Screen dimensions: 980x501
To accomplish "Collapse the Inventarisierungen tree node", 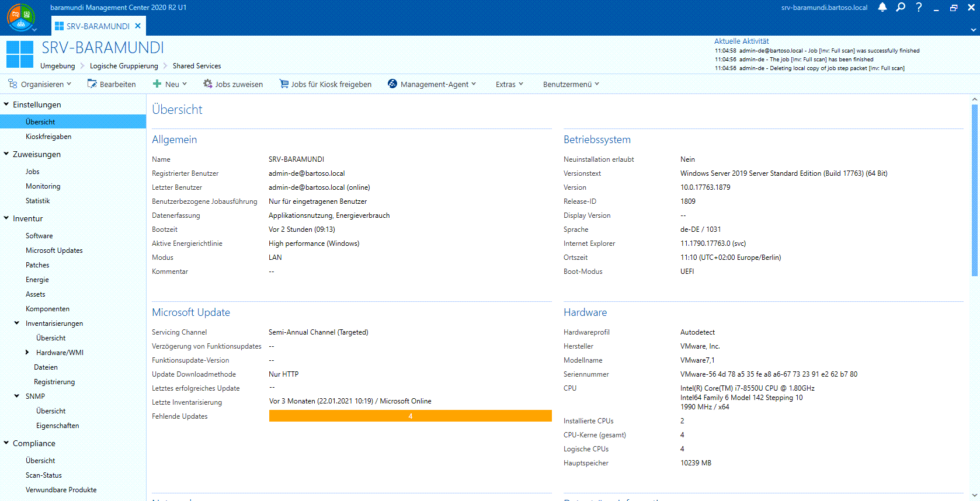I will tap(17, 323).
